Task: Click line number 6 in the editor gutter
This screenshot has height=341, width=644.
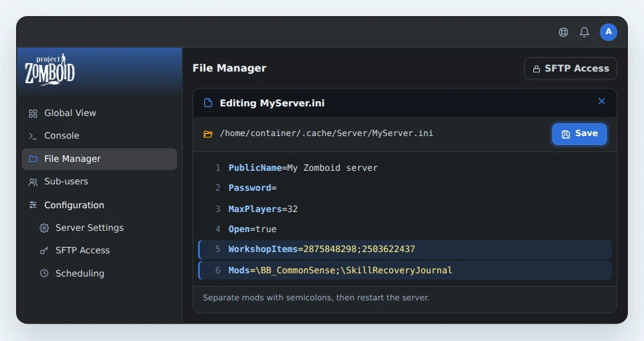Action: (218, 271)
